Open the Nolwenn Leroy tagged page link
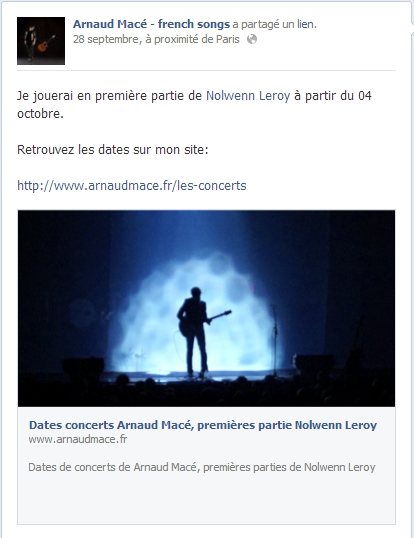The image size is (414, 538). [248, 96]
